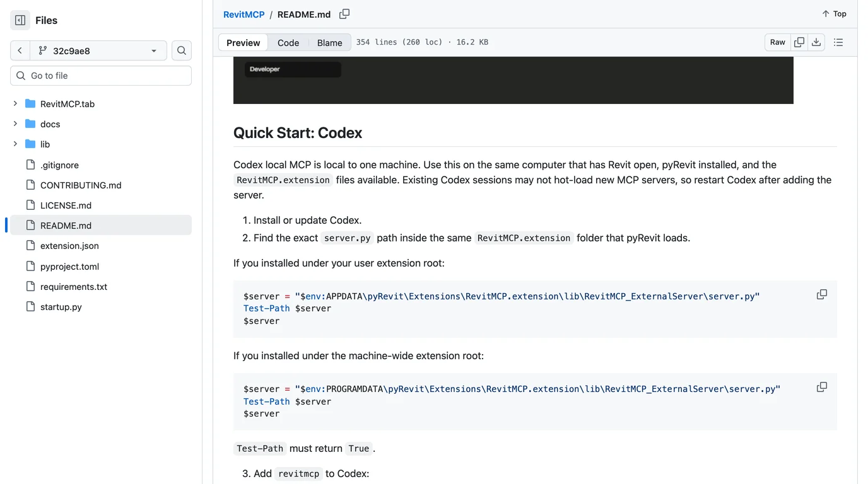Copy the README.md file path
Viewport: 868px width, 484px height.
coord(344,14)
